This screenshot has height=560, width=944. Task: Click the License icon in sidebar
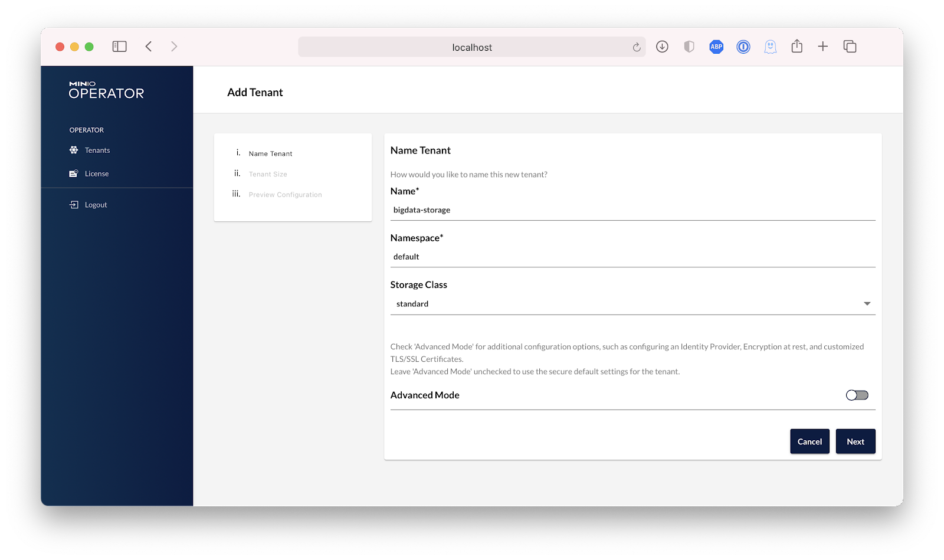pyautogui.click(x=74, y=173)
